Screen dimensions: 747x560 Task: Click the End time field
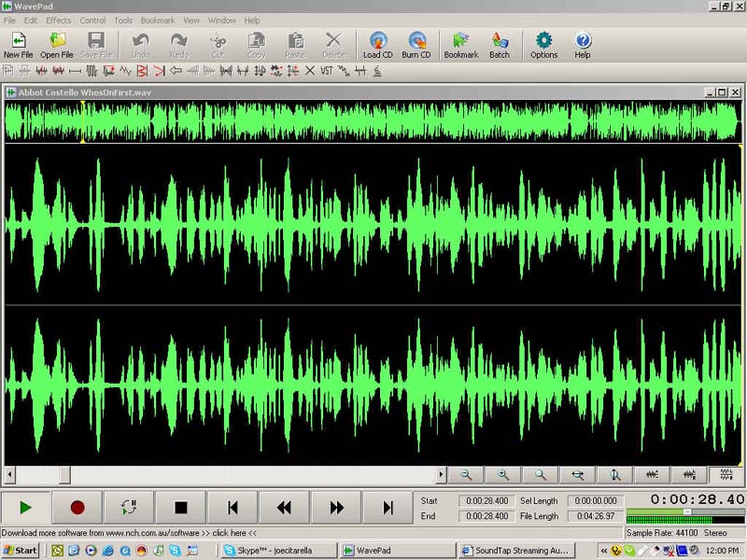[x=486, y=516]
